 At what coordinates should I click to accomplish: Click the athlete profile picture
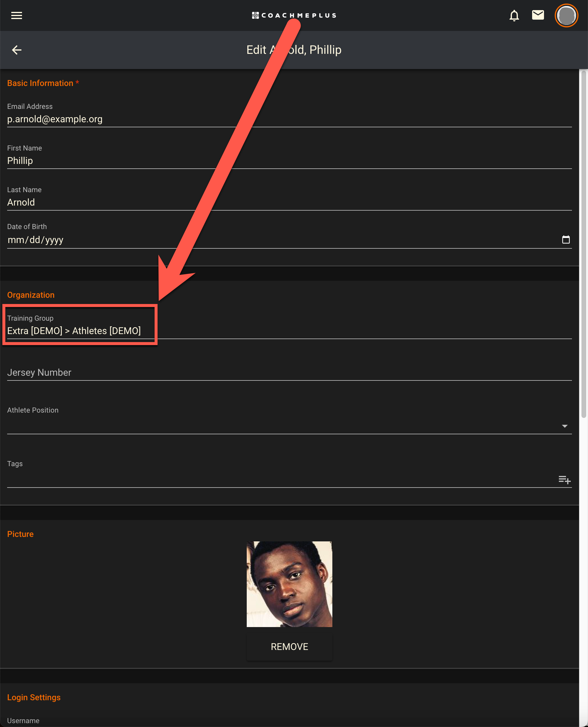coord(289,584)
